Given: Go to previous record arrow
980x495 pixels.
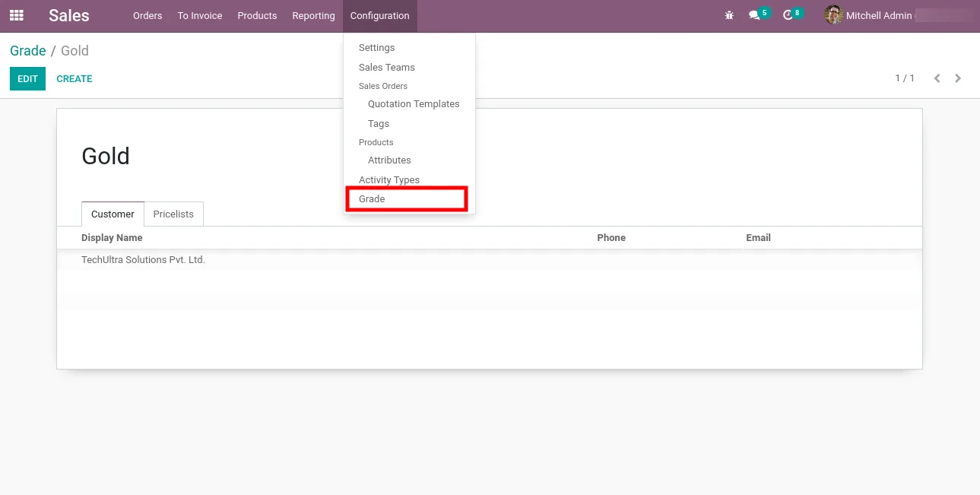Looking at the screenshot, I should [937, 78].
